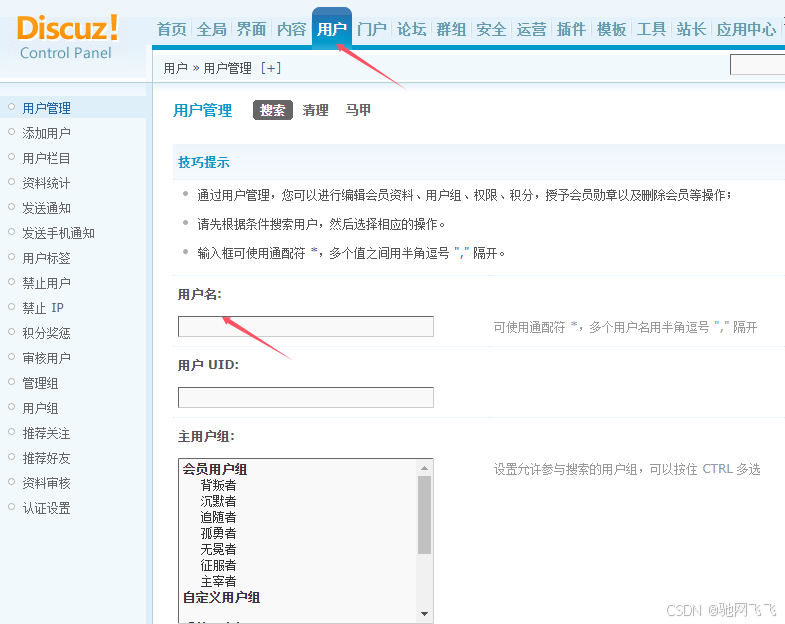Open the 应用中心 top menu

coord(746,29)
